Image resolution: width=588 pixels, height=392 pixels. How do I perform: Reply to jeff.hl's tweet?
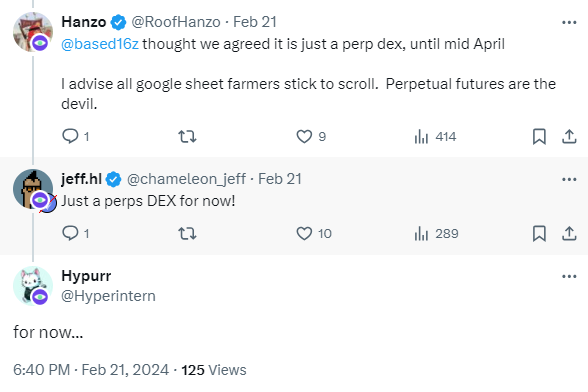point(75,233)
